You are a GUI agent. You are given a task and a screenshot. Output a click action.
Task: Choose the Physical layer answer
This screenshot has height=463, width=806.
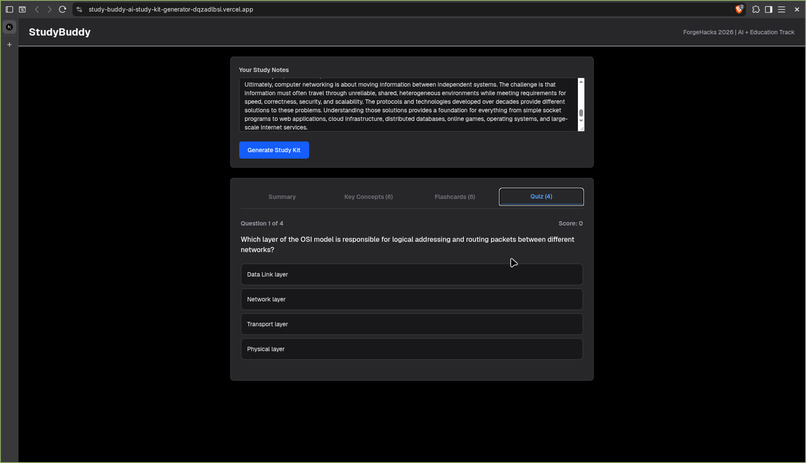tap(412, 349)
